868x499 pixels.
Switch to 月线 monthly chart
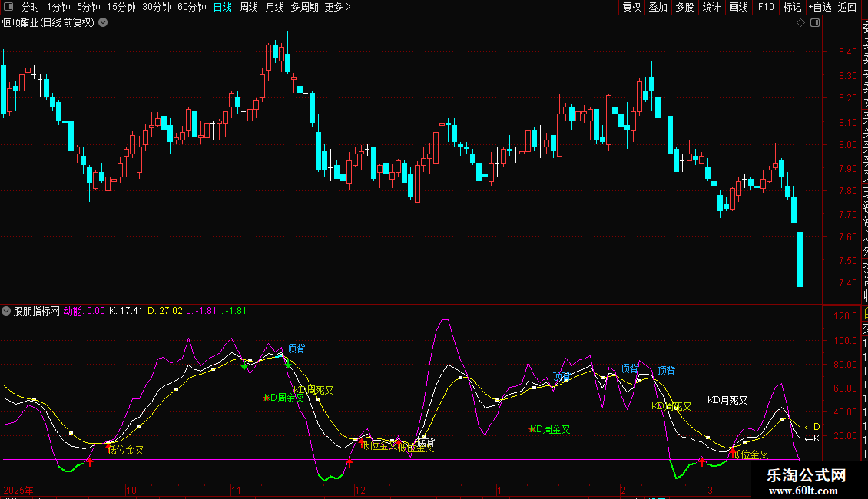(275, 7)
